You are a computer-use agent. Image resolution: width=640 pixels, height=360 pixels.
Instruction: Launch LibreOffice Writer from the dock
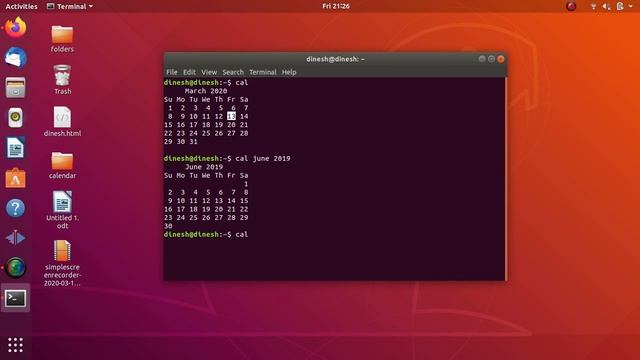[16, 147]
